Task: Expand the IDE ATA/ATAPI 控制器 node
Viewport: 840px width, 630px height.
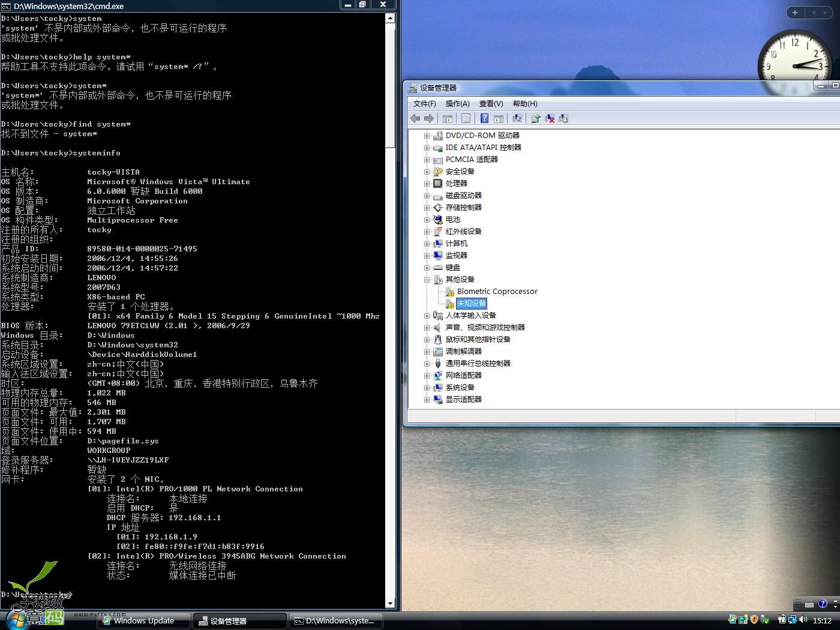Action: 427,148
